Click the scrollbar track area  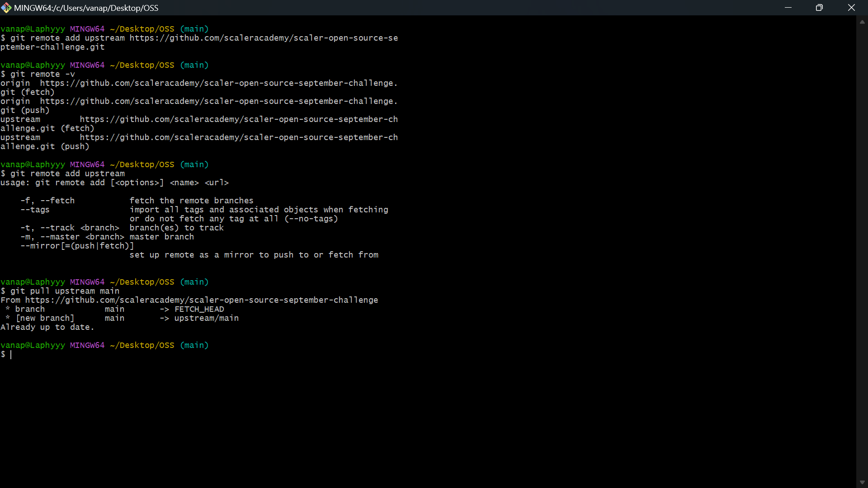(x=862, y=249)
